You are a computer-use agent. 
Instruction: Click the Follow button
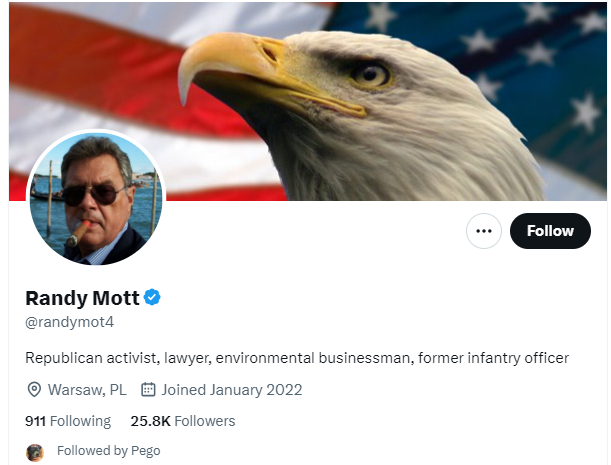pyautogui.click(x=550, y=231)
